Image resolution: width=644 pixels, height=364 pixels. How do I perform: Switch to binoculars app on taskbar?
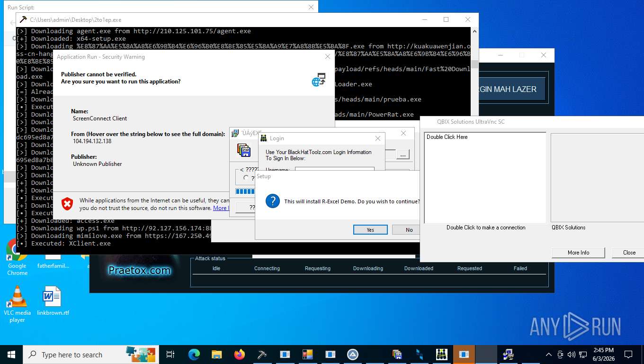442,354
